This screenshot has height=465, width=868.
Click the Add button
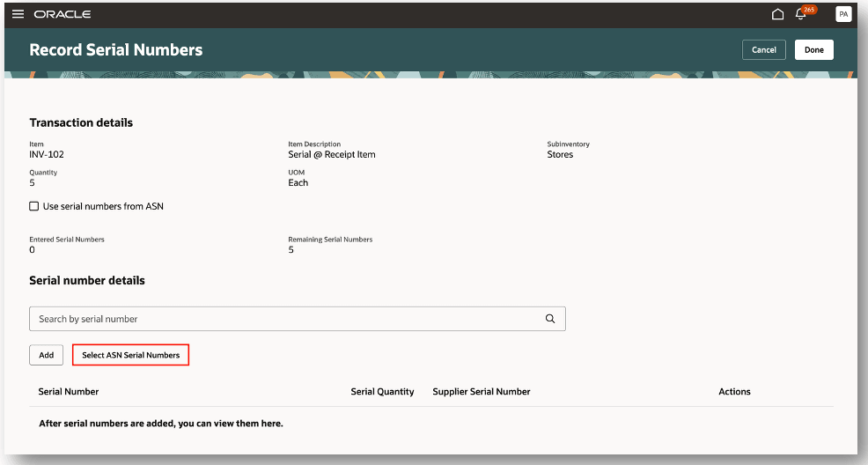[x=47, y=355]
